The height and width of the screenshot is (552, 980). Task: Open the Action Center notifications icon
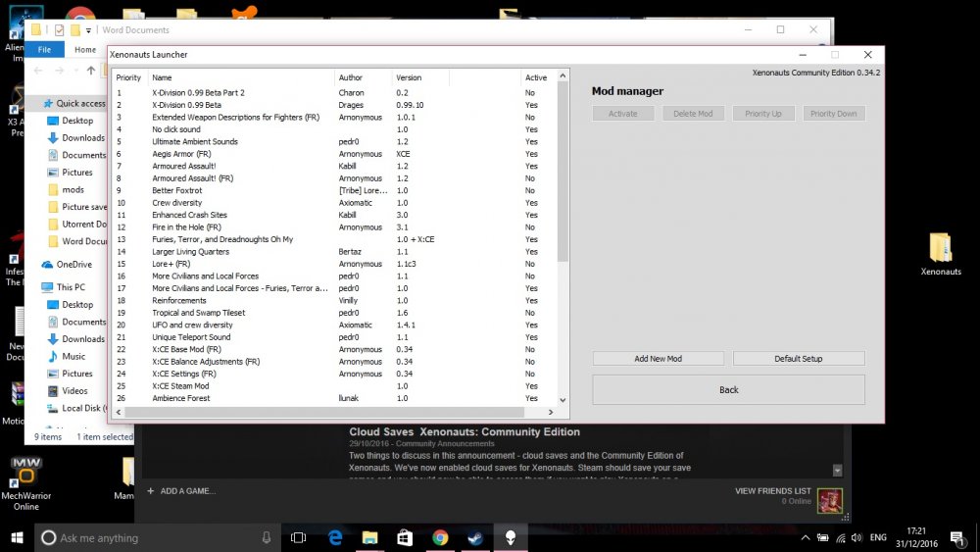[x=956, y=537]
